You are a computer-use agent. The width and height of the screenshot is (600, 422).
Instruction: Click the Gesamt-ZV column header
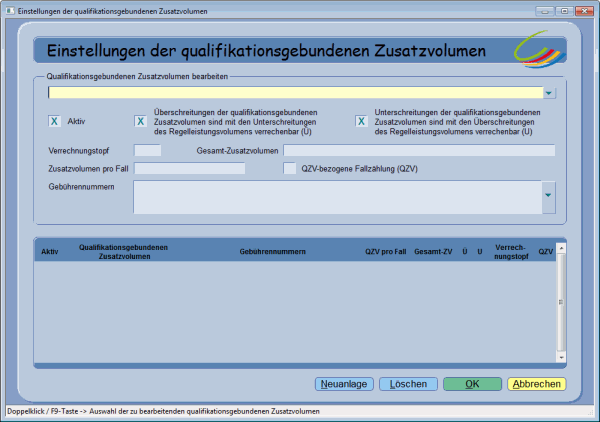coord(433,251)
